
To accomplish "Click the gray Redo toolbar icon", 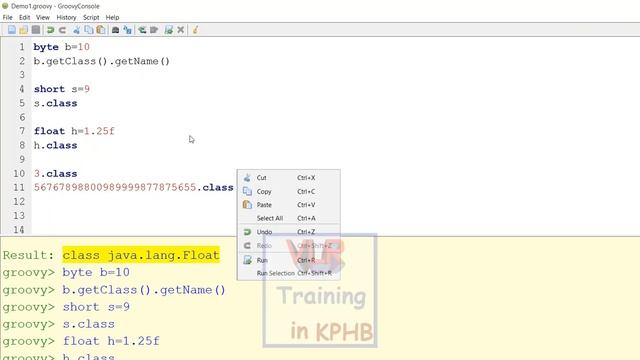I will pos(62,30).
